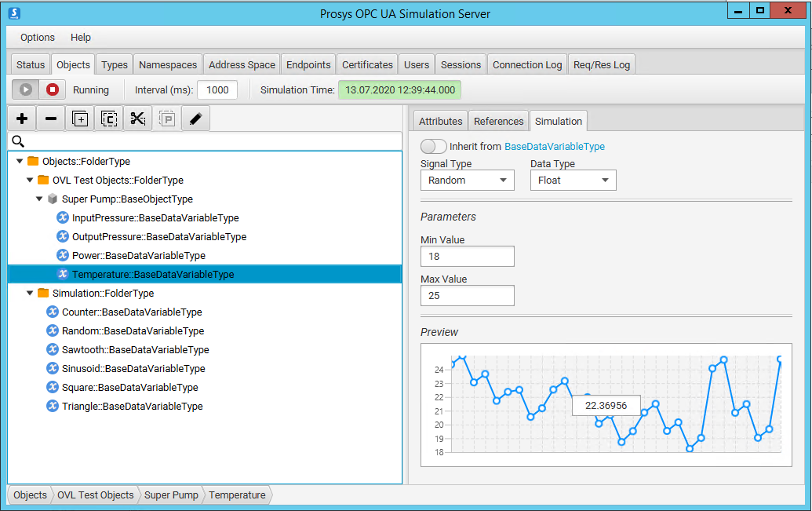Click the Objects breadcrumb
The width and height of the screenshot is (812, 511).
30,495
